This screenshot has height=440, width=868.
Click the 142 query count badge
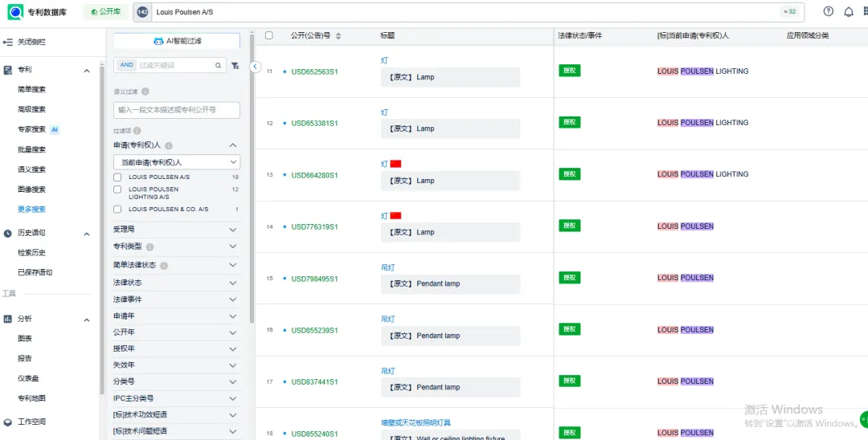[x=142, y=11]
